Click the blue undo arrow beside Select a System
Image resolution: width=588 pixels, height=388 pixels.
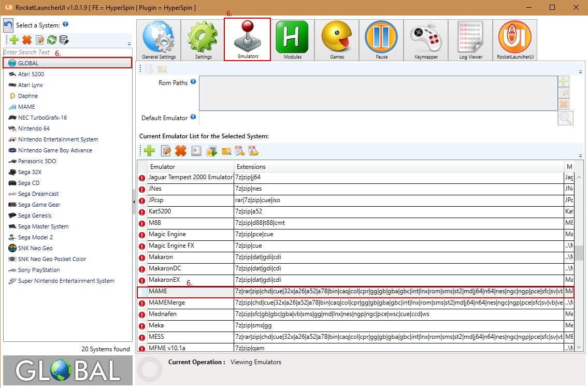[8, 25]
